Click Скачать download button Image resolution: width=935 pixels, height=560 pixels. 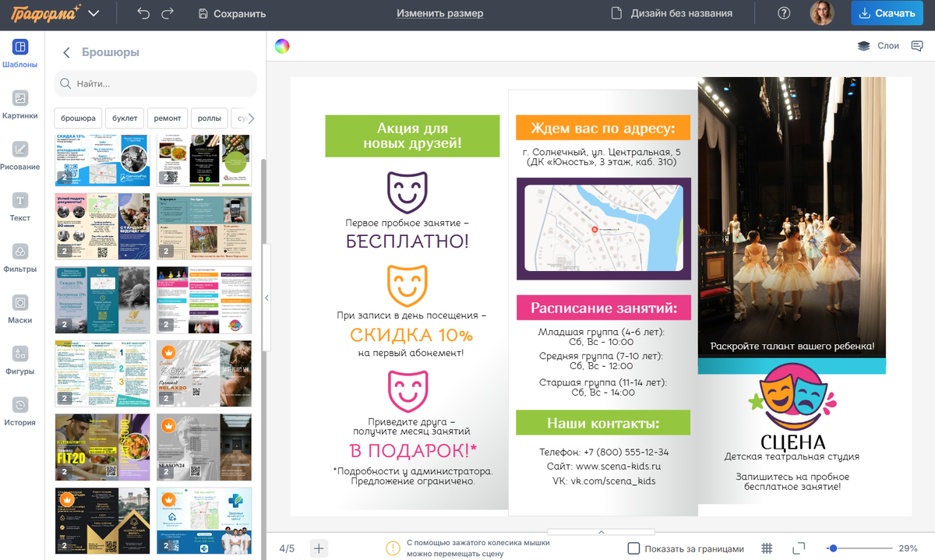click(x=887, y=13)
